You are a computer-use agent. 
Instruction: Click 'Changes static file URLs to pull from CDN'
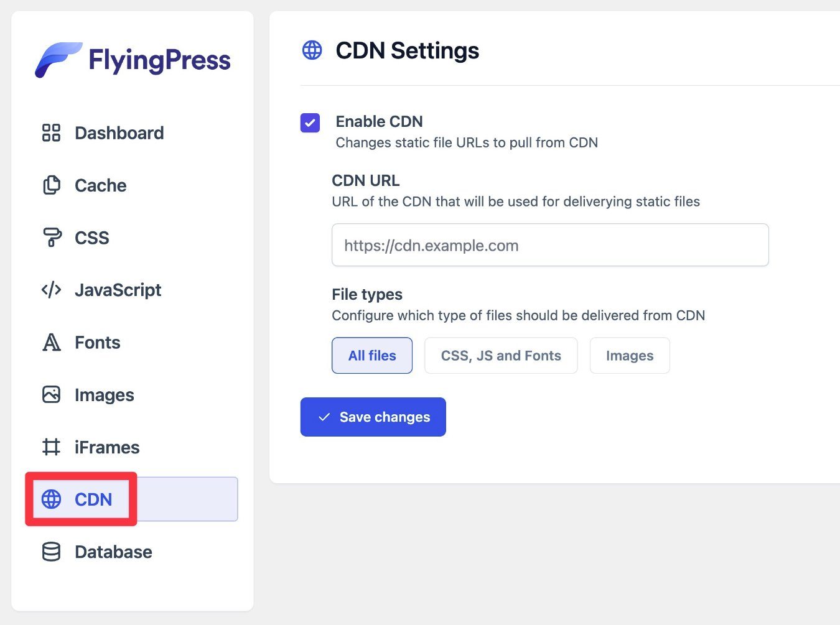click(467, 142)
